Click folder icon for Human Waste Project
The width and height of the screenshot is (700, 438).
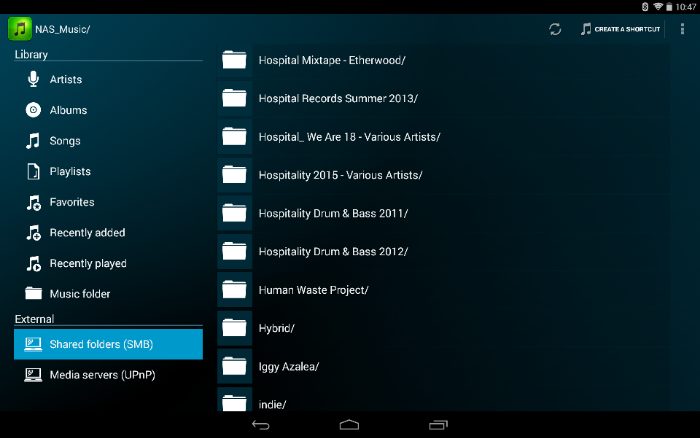(x=234, y=290)
